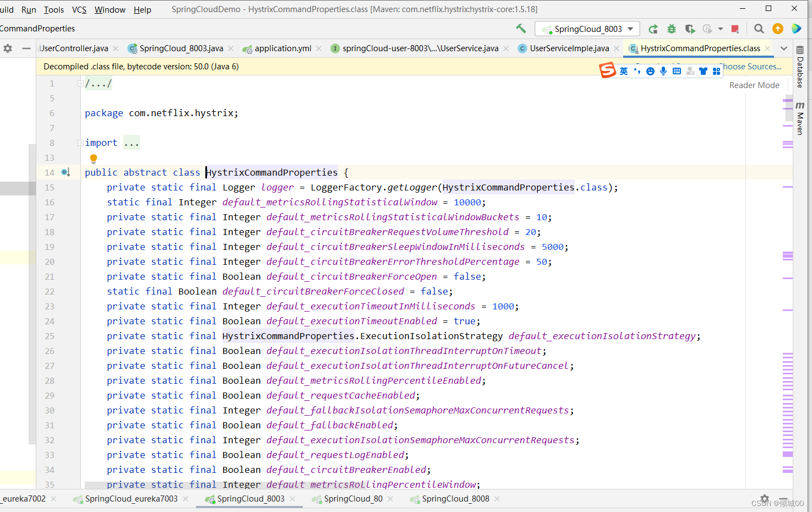Open the colorful plugin icon in toolbar
This screenshot has width=812, height=512.
(x=796, y=29)
